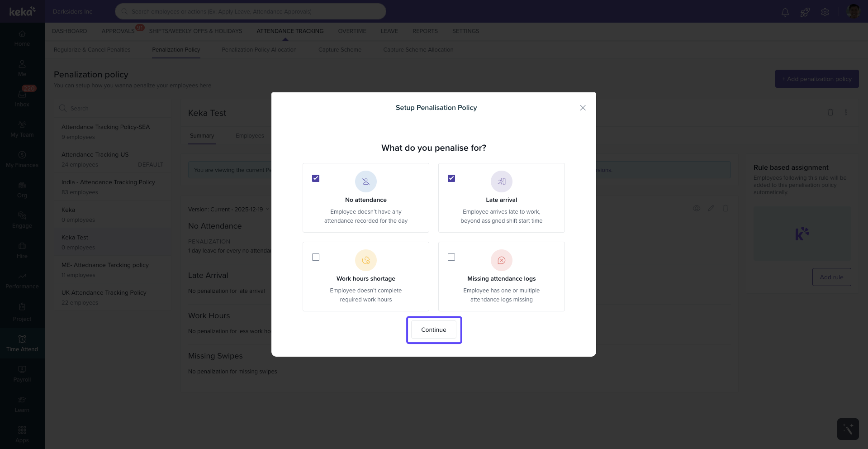Image resolution: width=868 pixels, height=449 pixels.
Task: Enable the Work hours shortage checkbox
Action: (x=316, y=257)
